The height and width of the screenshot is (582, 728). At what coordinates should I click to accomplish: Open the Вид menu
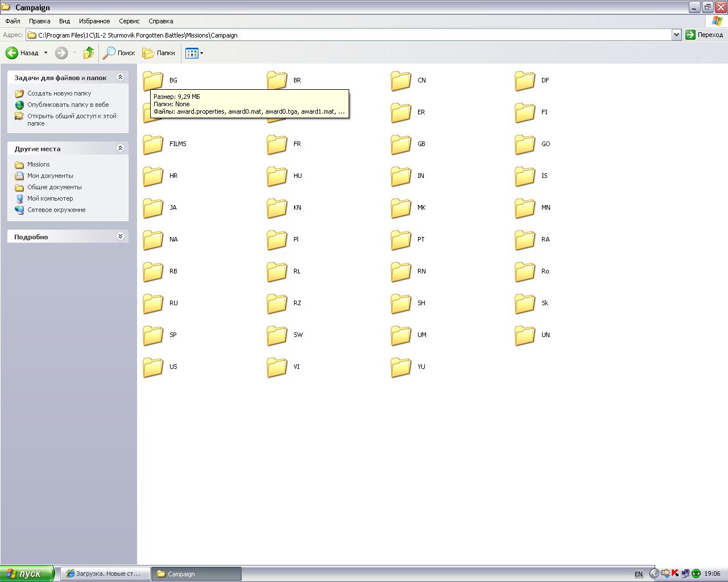point(64,21)
